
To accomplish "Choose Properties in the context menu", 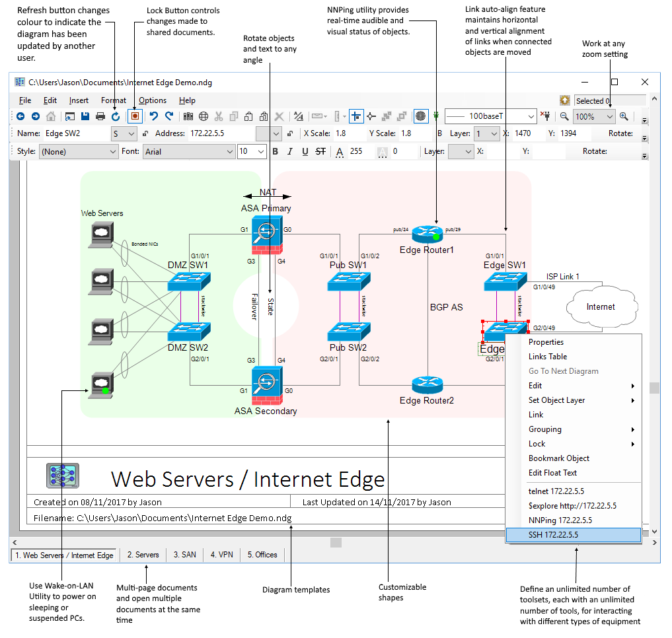I will 546,342.
